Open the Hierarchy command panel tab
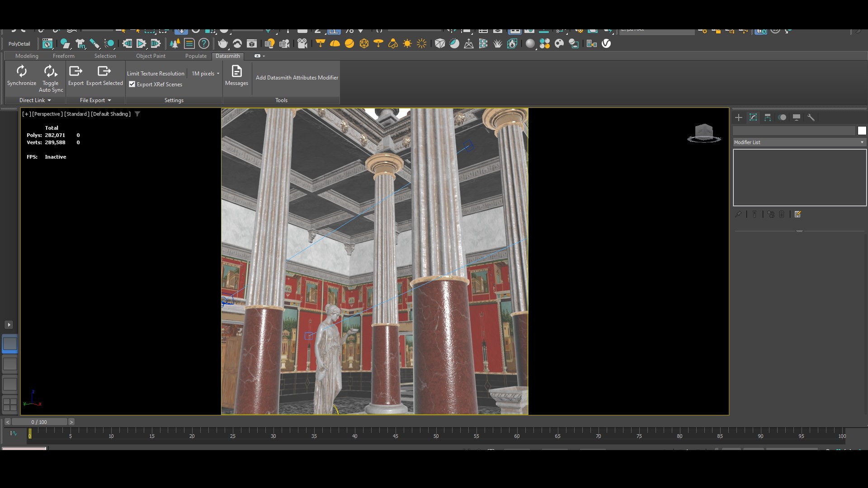Screen dimensions: 868x488 pyautogui.click(x=768, y=117)
